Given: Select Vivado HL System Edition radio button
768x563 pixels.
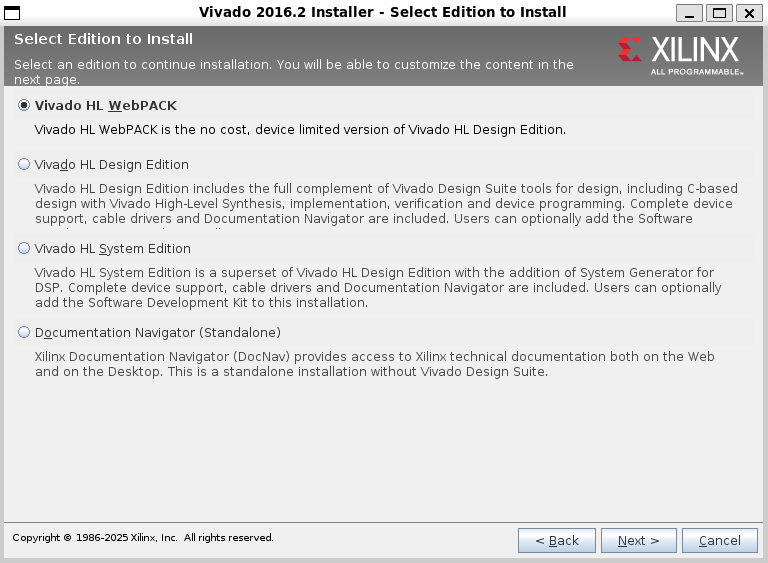Looking at the screenshot, I should coord(24,249).
